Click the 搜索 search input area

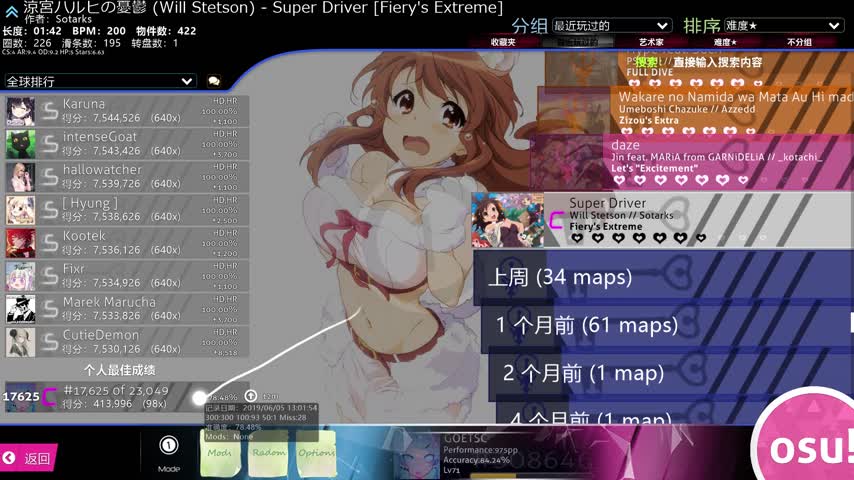click(700, 62)
